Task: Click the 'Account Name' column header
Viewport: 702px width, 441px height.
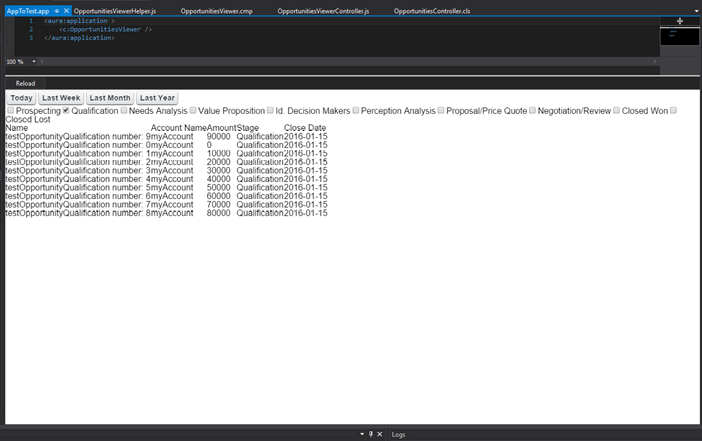Action: pos(179,128)
